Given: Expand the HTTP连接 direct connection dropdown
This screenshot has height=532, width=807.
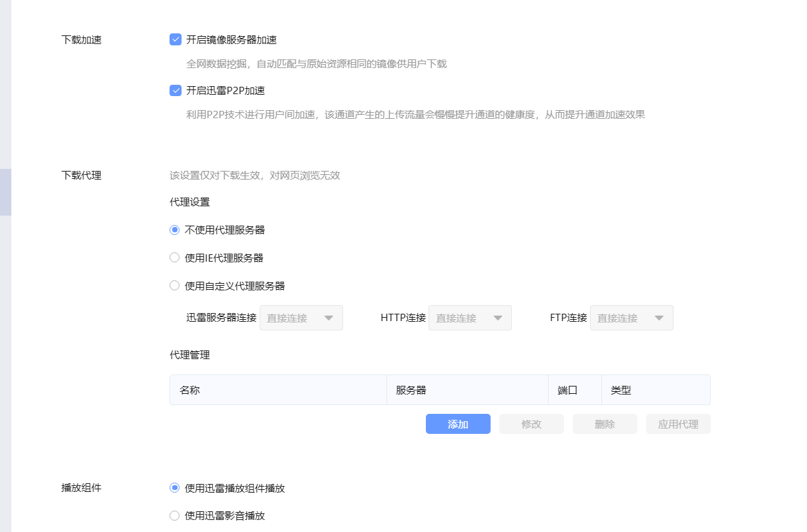Looking at the screenshot, I should click(470, 318).
